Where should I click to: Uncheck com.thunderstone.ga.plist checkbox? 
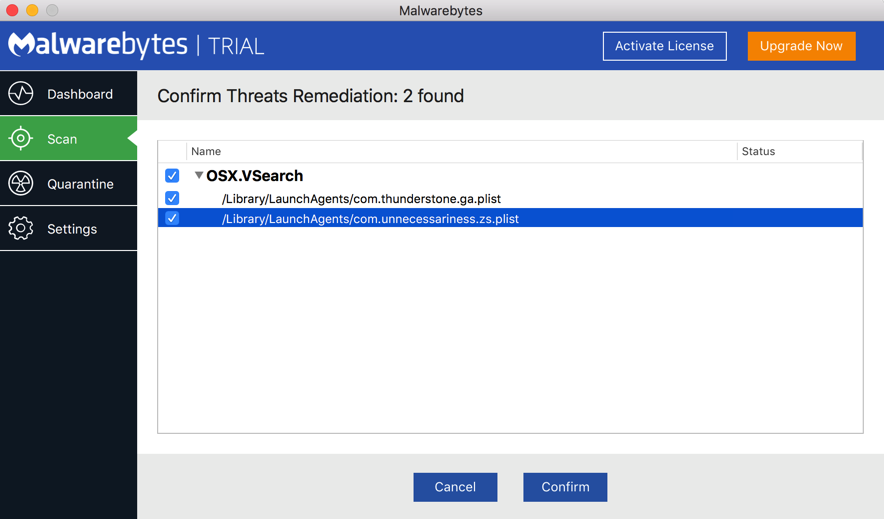point(172,198)
